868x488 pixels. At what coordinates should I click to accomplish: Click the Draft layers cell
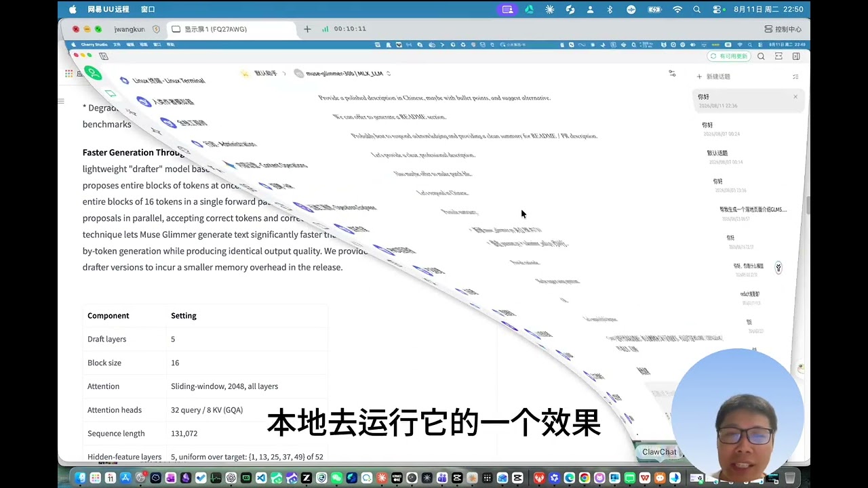click(x=106, y=339)
